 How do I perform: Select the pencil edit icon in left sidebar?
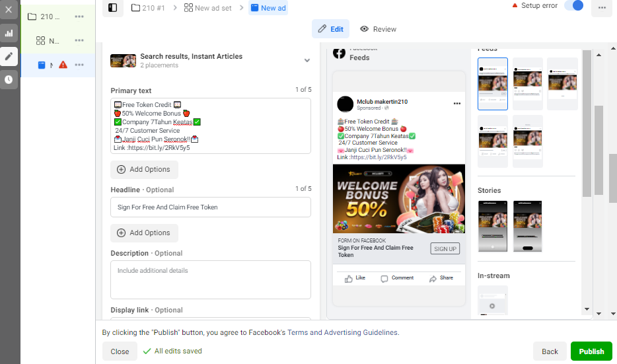(x=9, y=56)
